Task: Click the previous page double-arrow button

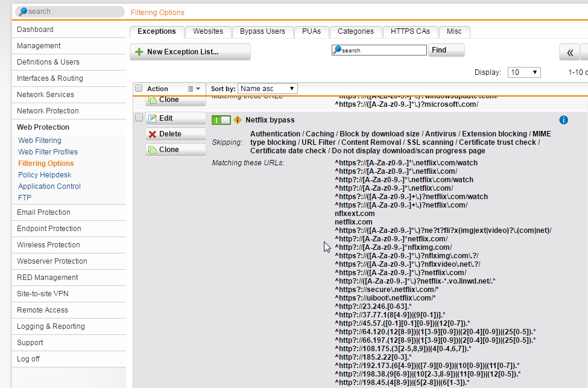Action: [x=570, y=52]
